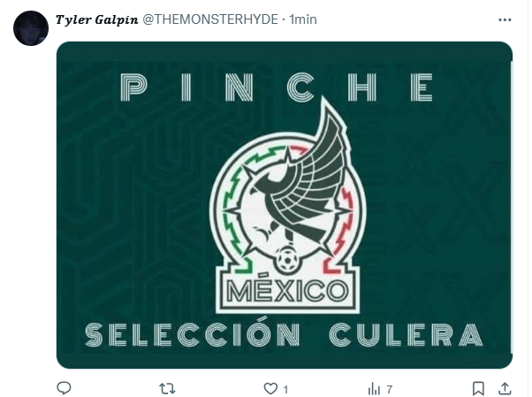Screen dimensions: 532x397
Task: Click the like count number 1
Action: (x=285, y=390)
